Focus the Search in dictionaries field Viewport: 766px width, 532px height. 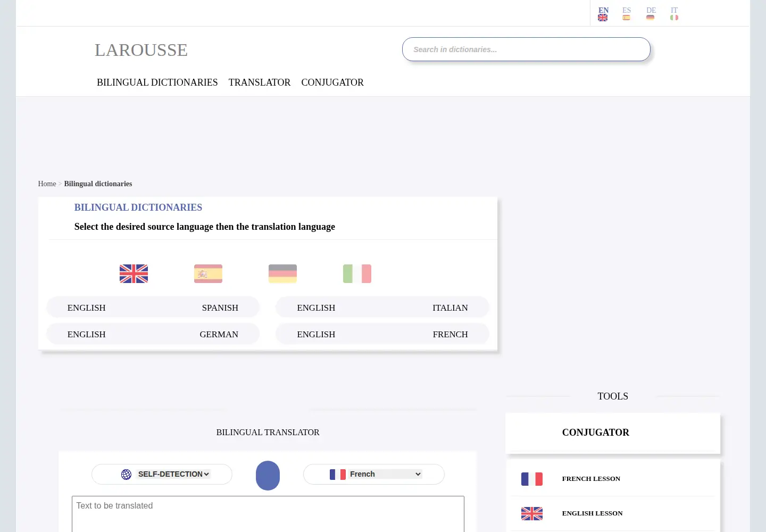tap(526, 49)
